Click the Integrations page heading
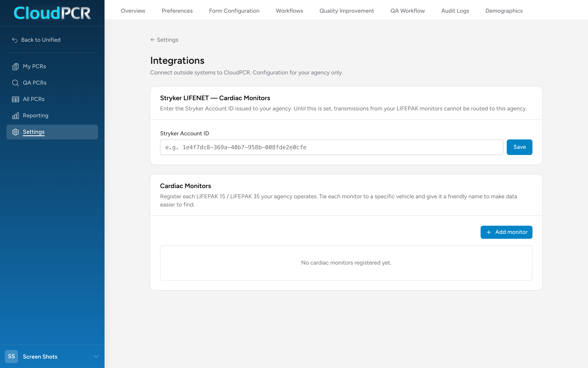The image size is (588, 368). [177, 60]
